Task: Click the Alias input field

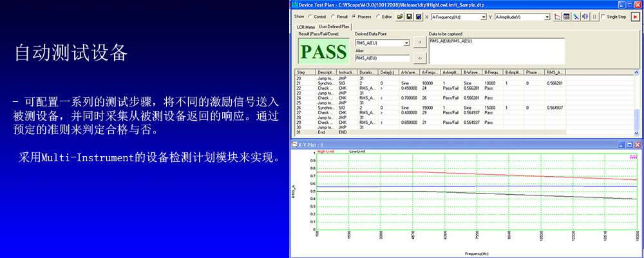Action: [383, 58]
